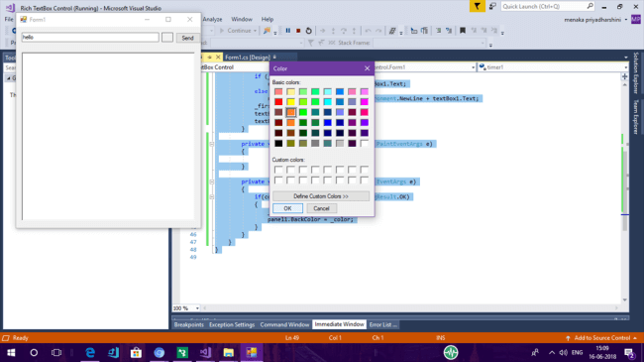Close the active code tab with its X
The height and width of the screenshot is (362, 644).
pyautogui.click(x=218, y=58)
